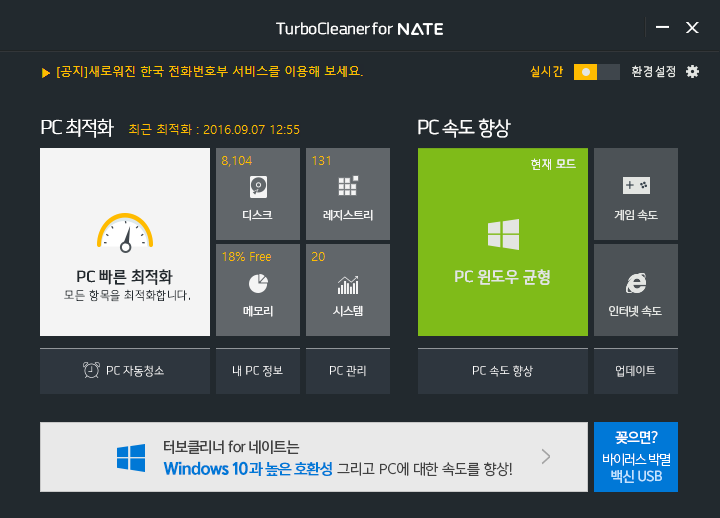The image size is (720, 518).
Task: Click the 터보클리너 for 네이트는 banner heading
Action: [231, 447]
